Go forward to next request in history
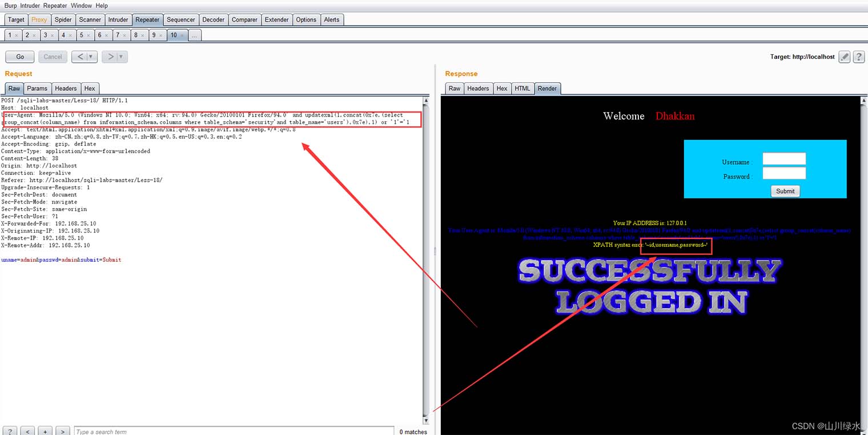Image resolution: width=868 pixels, height=435 pixels. (111, 57)
